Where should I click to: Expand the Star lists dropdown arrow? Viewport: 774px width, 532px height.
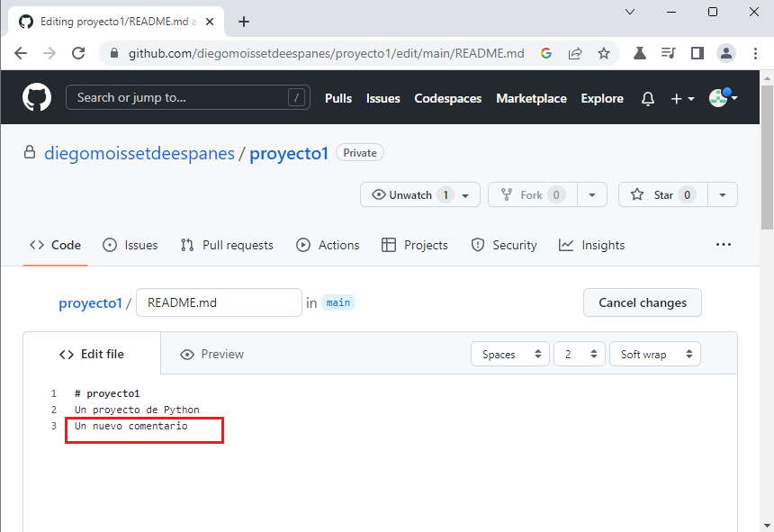723,195
